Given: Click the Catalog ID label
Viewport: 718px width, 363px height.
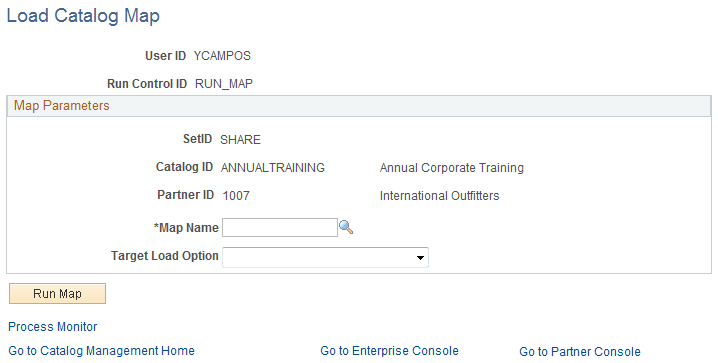Looking at the screenshot, I should pyautogui.click(x=185, y=167).
